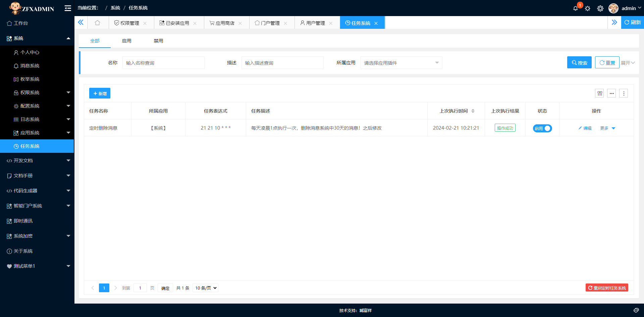The image size is (644, 317).
Task: Expand 代码生成器 menu
Action: [x=37, y=191]
